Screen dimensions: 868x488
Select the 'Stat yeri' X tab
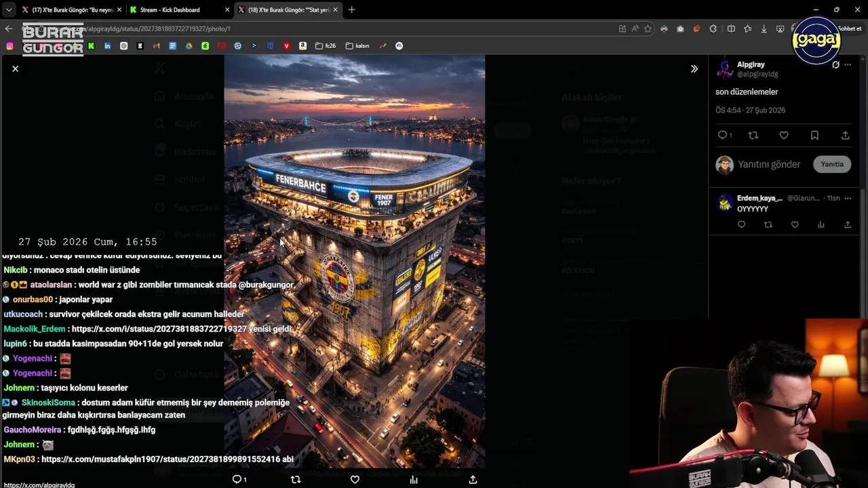pyautogui.click(x=289, y=9)
